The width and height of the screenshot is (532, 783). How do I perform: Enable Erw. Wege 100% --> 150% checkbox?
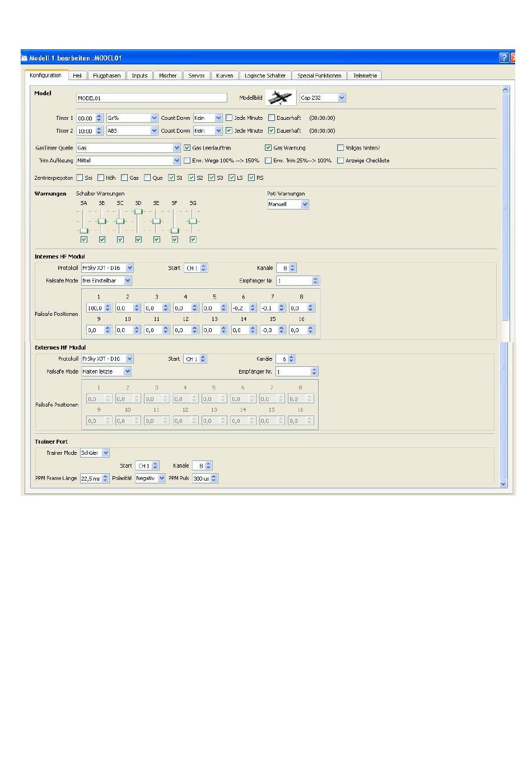(x=187, y=160)
